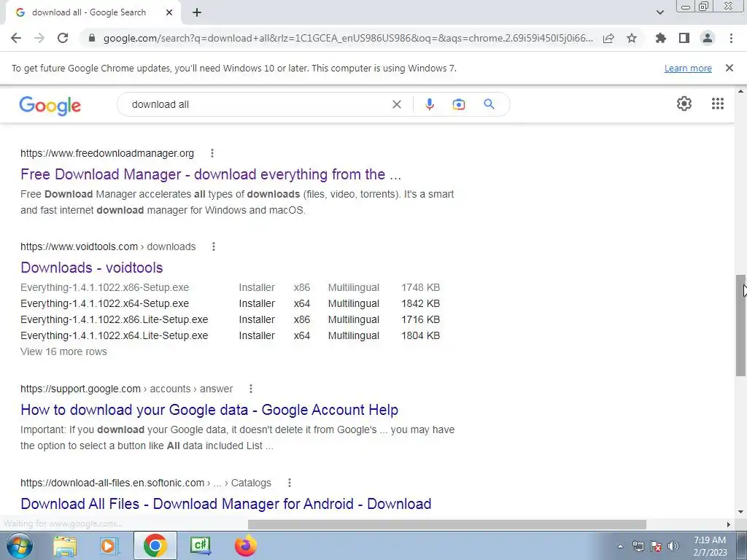Share this page from the address bar
747x560 pixels.
click(608, 38)
